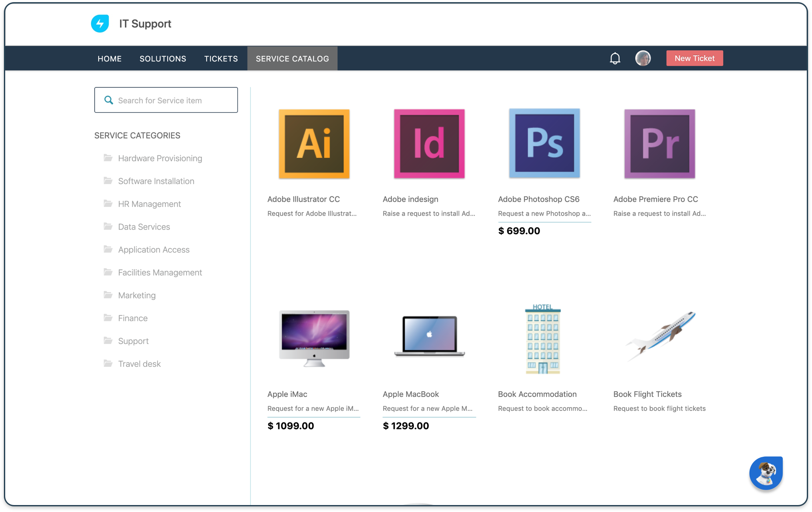Viewport: 812px width, 512px height.
Task: Open the HR Management category
Action: click(x=149, y=204)
